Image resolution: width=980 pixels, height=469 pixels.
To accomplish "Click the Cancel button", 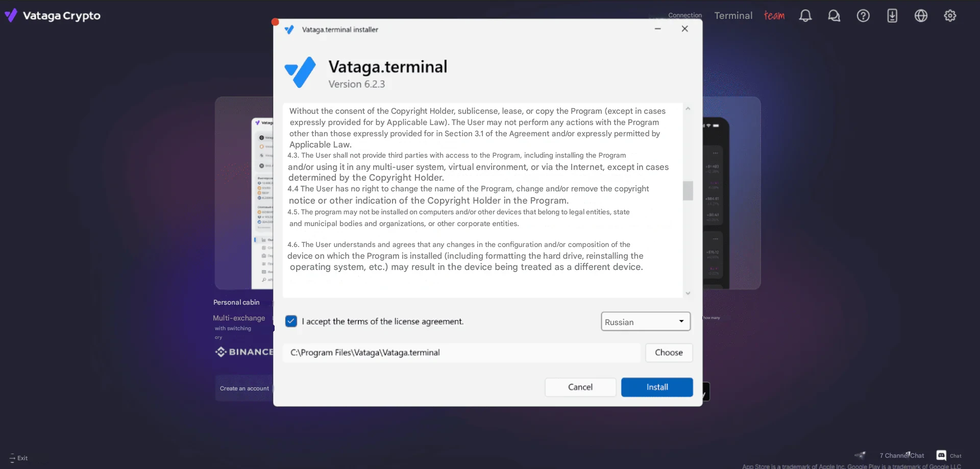I will click(580, 387).
